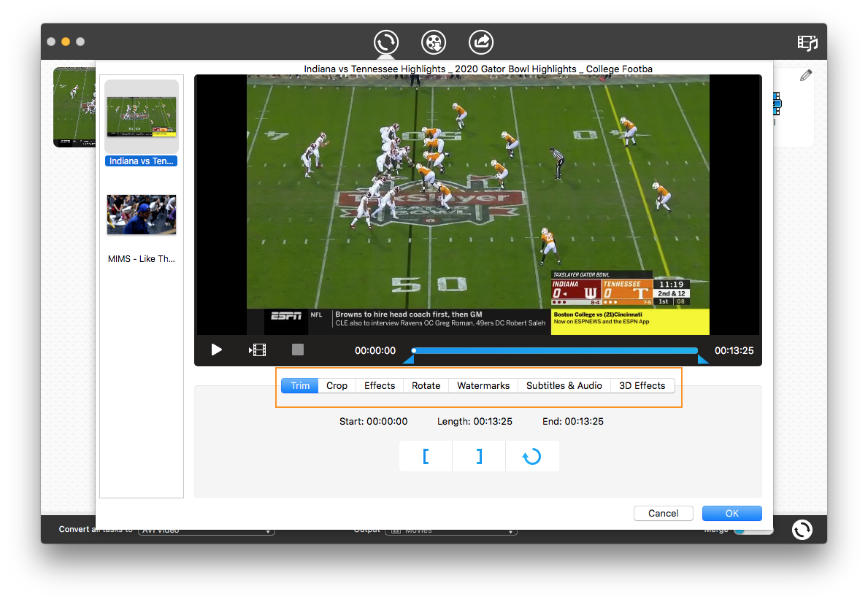Click the Cancel button

coord(663,514)
